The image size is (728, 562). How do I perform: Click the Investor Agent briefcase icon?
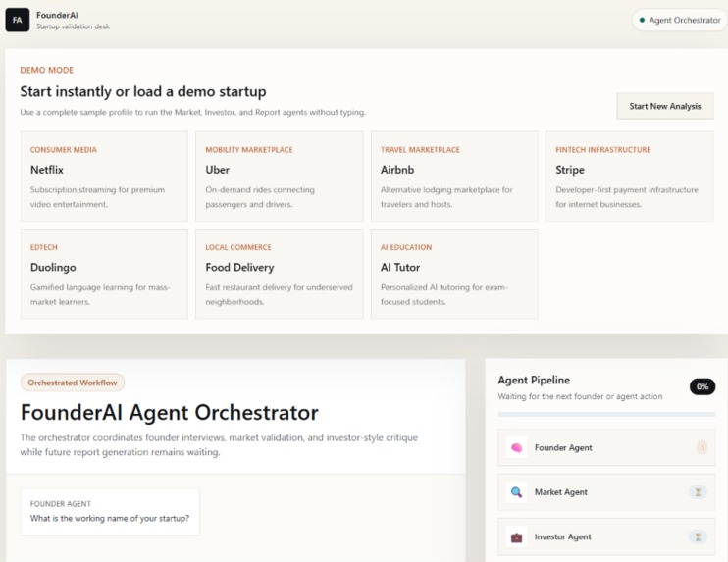tap(516, 536)
